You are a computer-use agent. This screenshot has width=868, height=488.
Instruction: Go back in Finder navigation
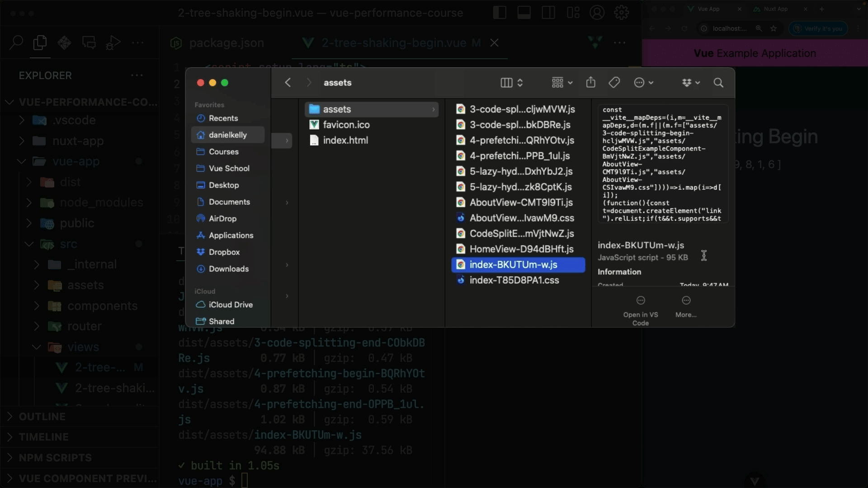point(288,83)
